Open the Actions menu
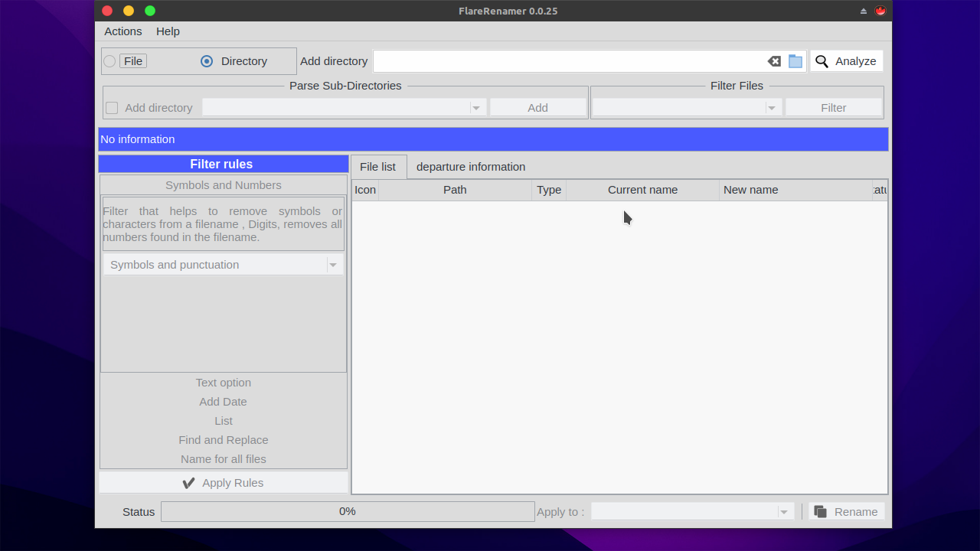Screen dimensions: 980x551 [123, 31]
